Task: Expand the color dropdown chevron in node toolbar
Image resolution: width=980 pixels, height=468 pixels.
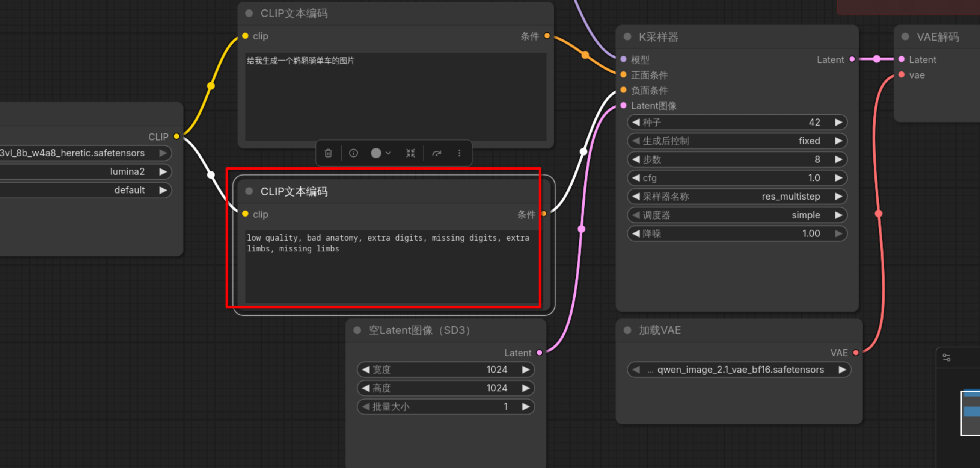Action: [x=388, y=153]
